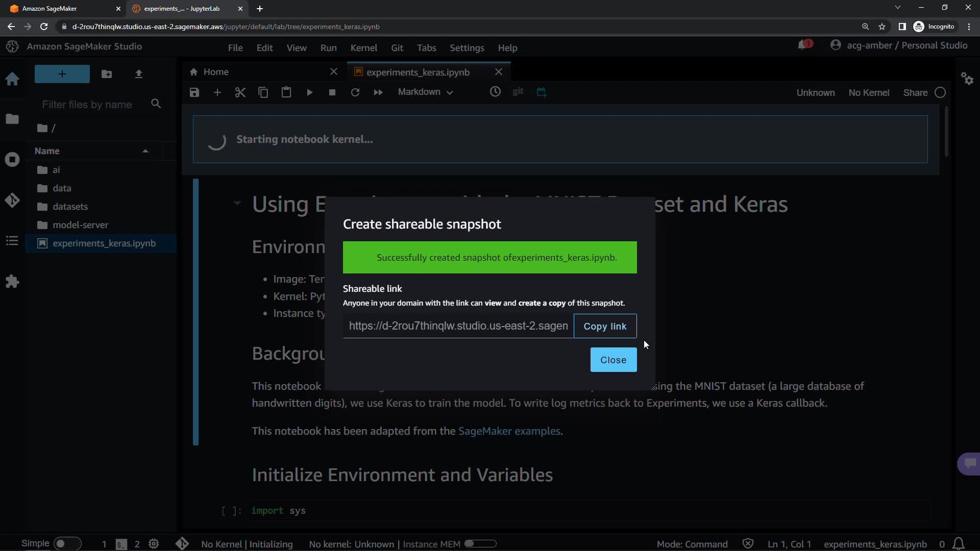Collapse the notebook heading section arrow
980x551 pixels.
pos(237,203)
